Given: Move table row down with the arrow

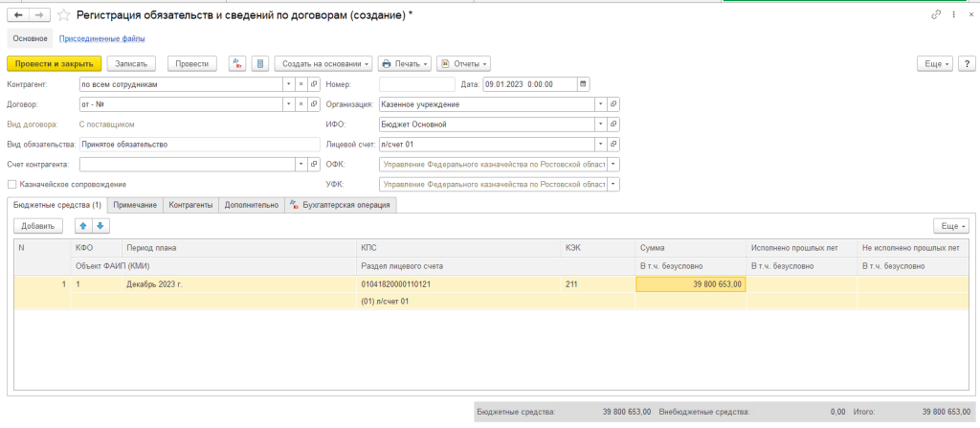Looking at the screenshot, I should (100, 226).
